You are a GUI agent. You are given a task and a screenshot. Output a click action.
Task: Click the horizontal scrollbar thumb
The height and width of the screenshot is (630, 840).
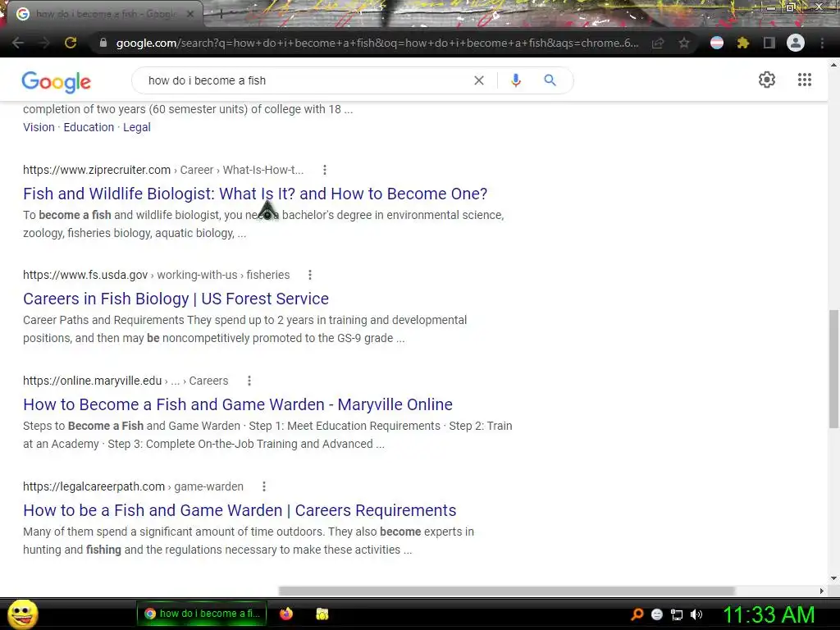tap(506, 591)
